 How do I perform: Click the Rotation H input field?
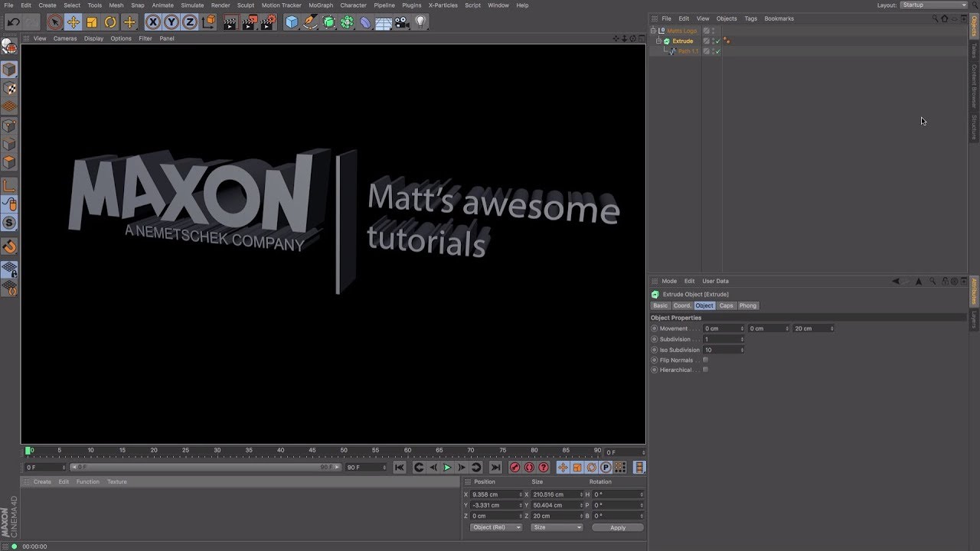[x=617, y=494]
